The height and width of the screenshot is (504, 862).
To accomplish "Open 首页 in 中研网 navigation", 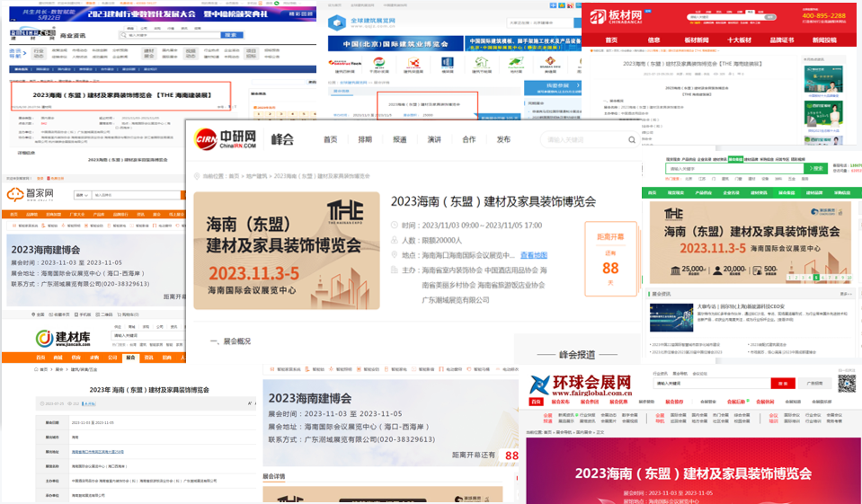I will tap(331, 139).
